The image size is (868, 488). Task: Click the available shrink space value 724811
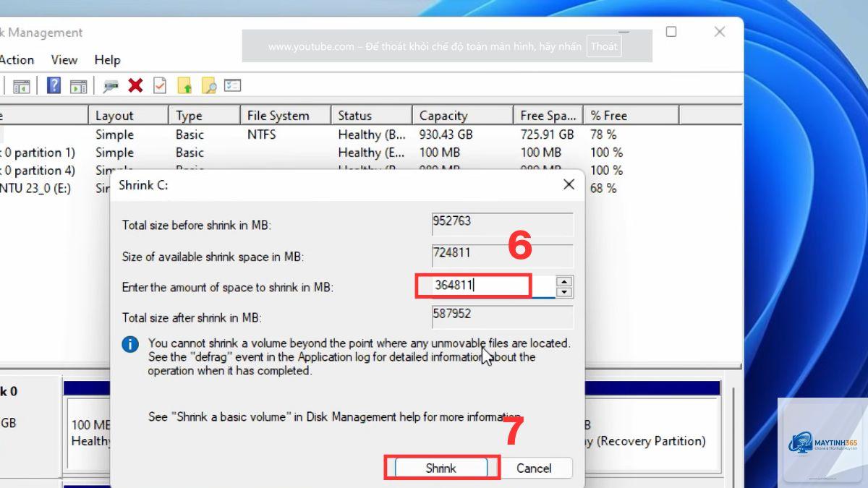pyautogui.click(x=502, y=255)
